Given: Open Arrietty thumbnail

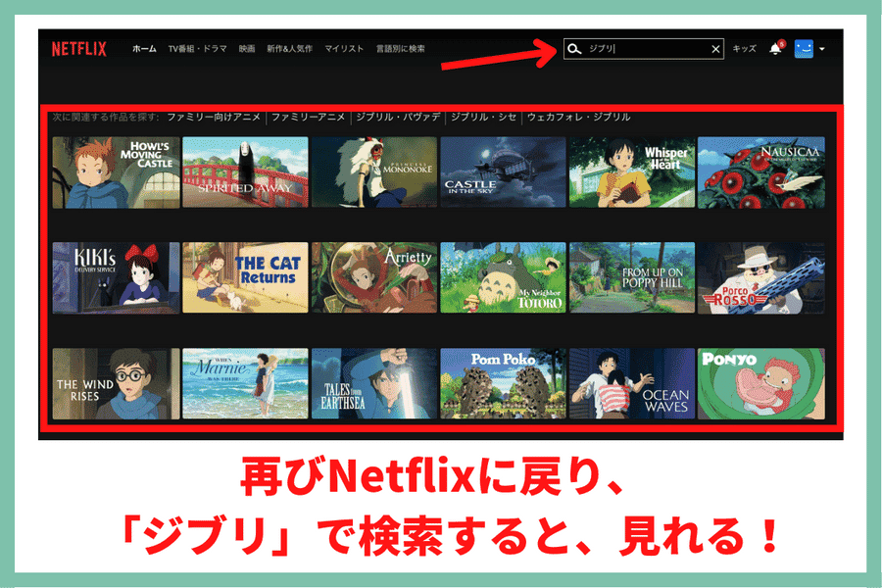Looking at the screenshot, I should coord(374,278).
